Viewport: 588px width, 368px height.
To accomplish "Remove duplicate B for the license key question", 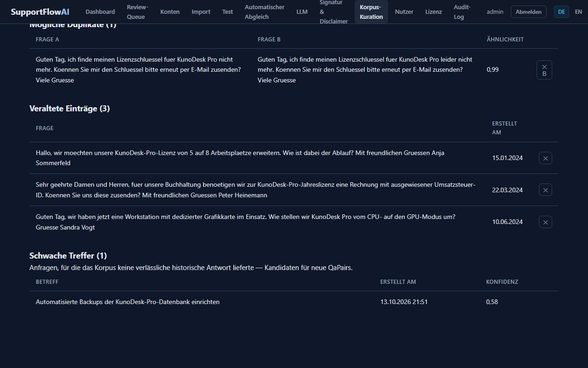I will point(544,70).
